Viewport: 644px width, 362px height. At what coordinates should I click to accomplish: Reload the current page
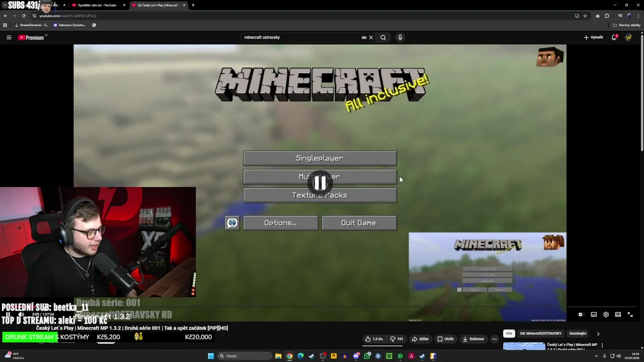pos(23,16)
